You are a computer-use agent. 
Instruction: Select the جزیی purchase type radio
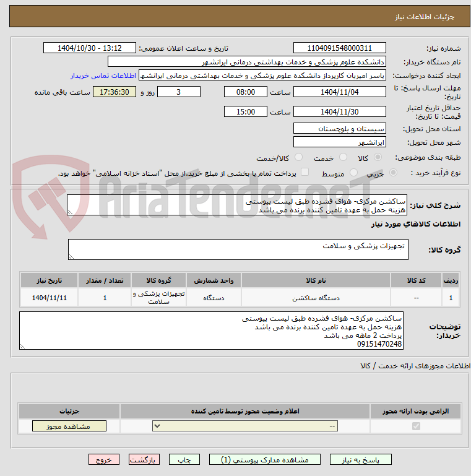click(393, 173)
